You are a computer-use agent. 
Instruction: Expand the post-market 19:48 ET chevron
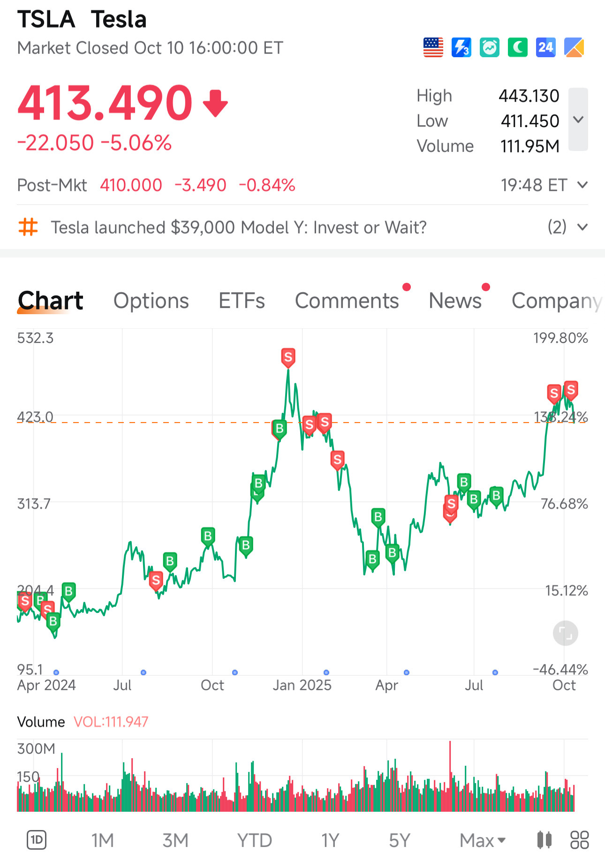[x=582, y=185]
